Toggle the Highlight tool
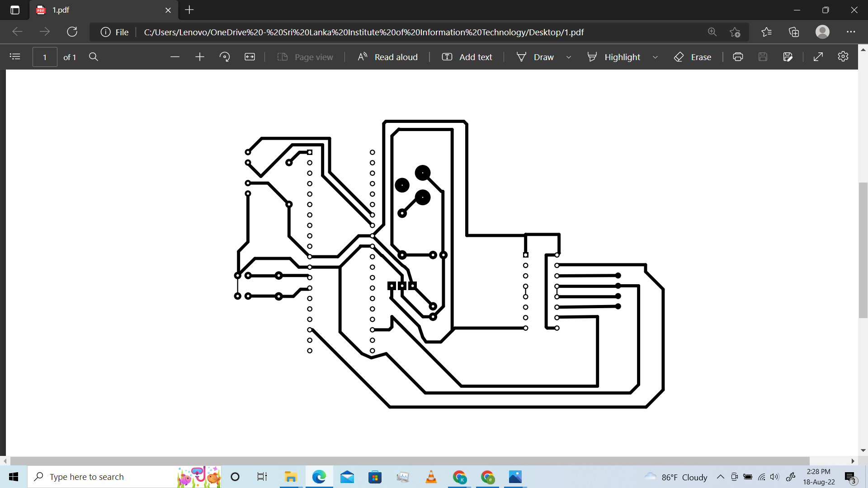Screen dimensions: 868x488 (x=615, y=56)
